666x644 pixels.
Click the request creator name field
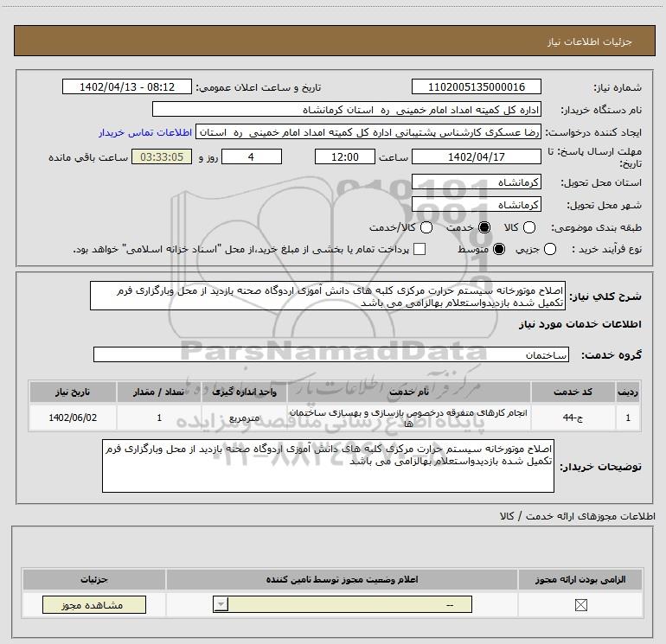click(368, 132)
